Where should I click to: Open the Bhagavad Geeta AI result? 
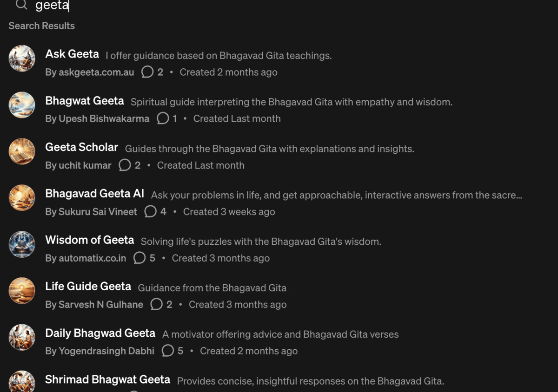95,194
